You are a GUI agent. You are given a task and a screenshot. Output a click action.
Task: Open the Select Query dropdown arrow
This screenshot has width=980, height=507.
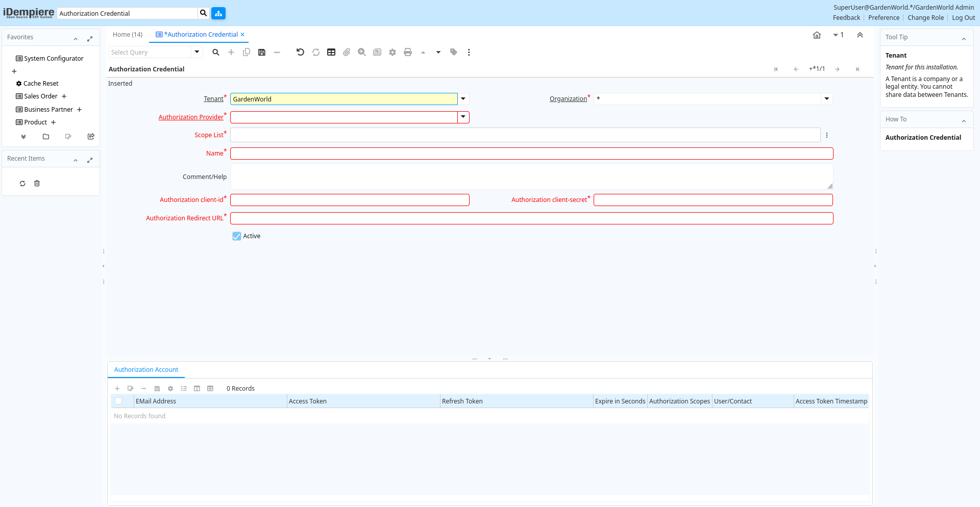pos(197,52)
